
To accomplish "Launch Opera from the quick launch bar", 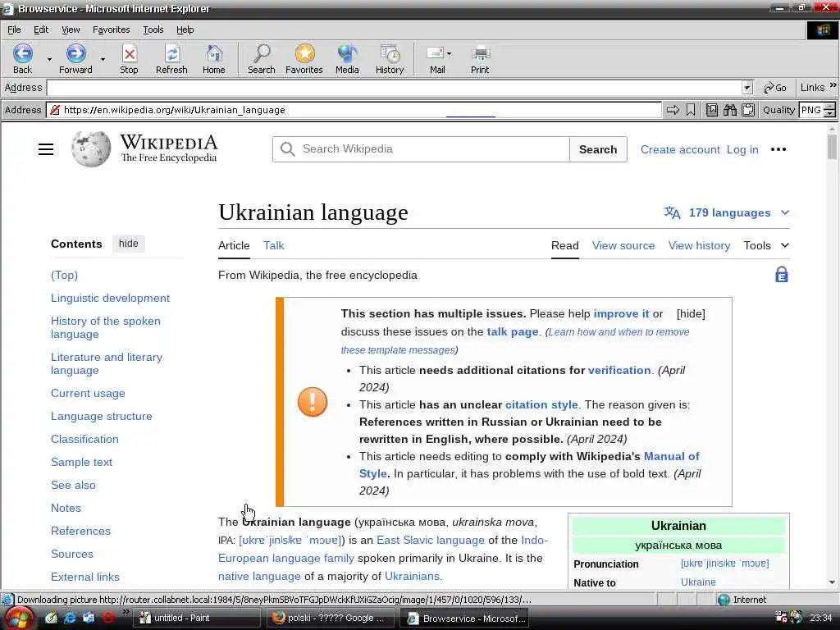I will click(108, 618).
